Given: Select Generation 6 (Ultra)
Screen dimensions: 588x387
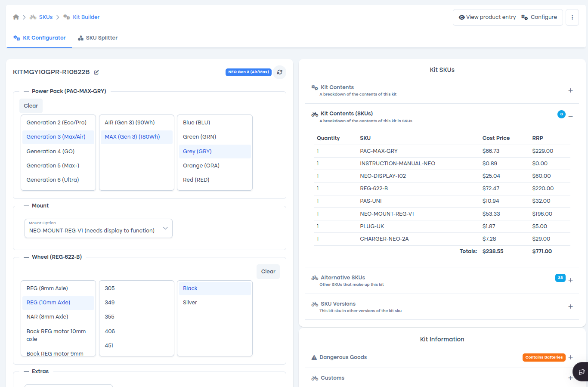Looking at the screenshot, I should pos(58,180).
